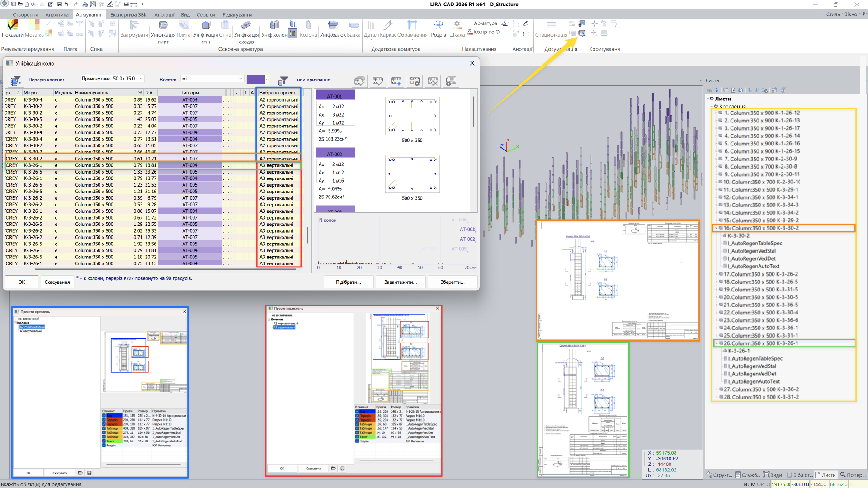Click the Скасування button in the dialog
The width and height of the screenshot is (868, 488).
click(57, 282)
